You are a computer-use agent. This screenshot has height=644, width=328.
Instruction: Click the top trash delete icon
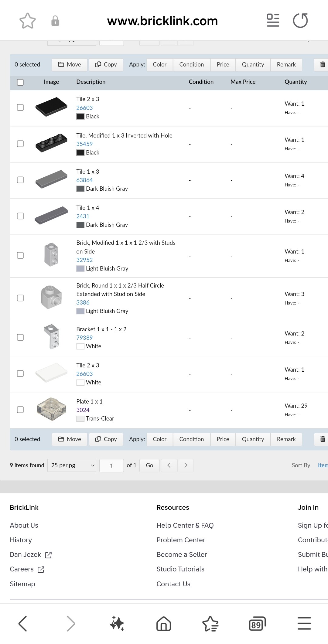pos(323,64)
